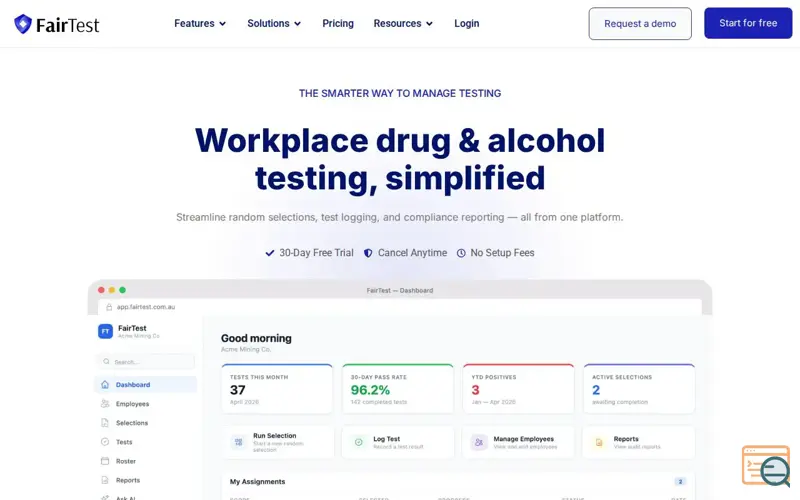Open the Tests This Month card
This screenshot has height=500, width=800.
[277, 389]
